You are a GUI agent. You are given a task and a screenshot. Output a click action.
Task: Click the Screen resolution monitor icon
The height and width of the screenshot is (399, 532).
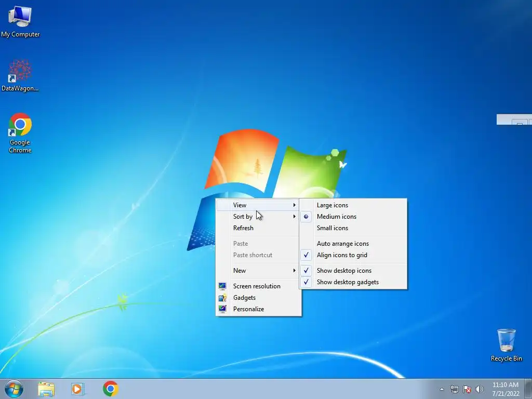tap(222, 286)
